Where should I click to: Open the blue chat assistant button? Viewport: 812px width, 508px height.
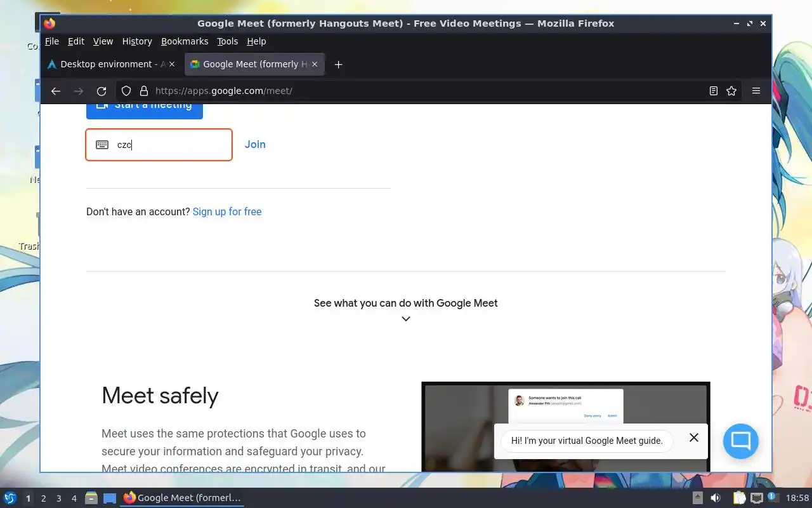point(741,441)
